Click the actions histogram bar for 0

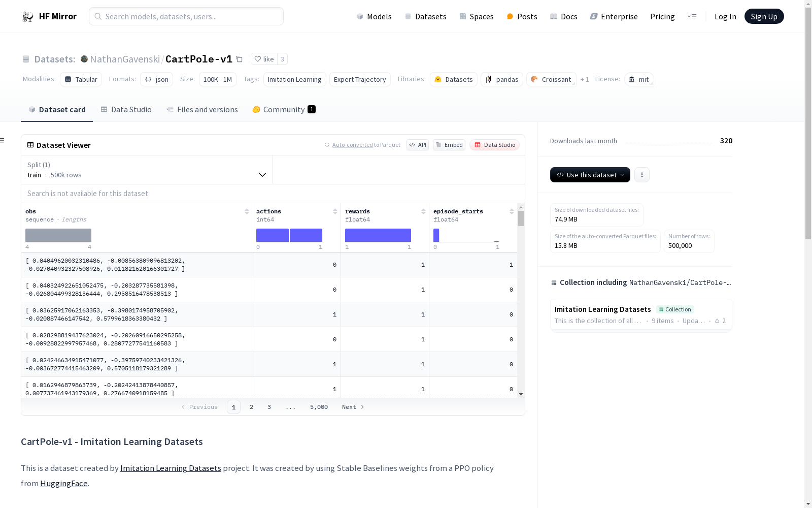point(273,235)
